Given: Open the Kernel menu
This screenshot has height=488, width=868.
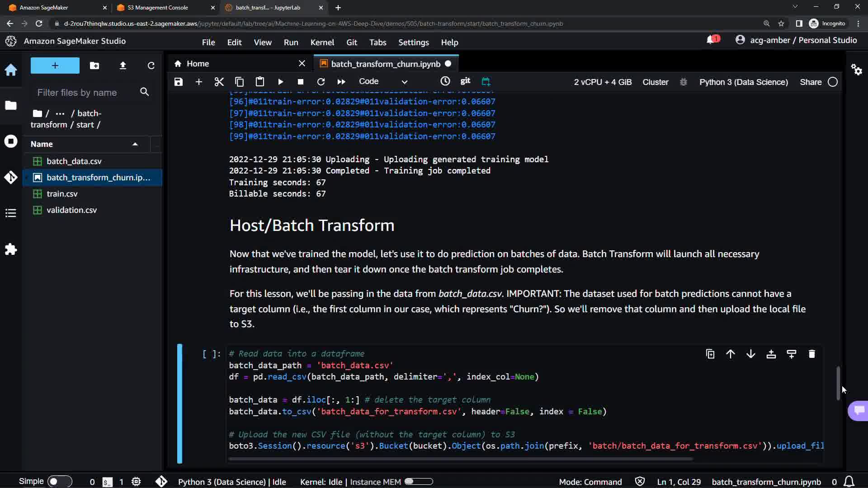Looking at the screenshot, I should pyautogui.click(x=322, y=42).
